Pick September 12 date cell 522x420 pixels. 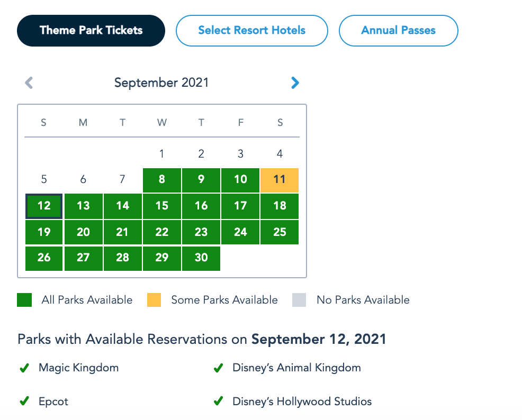(44, 206)
